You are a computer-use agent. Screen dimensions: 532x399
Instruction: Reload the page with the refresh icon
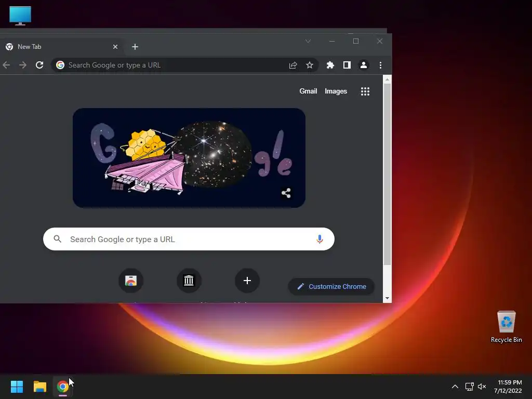39,65
